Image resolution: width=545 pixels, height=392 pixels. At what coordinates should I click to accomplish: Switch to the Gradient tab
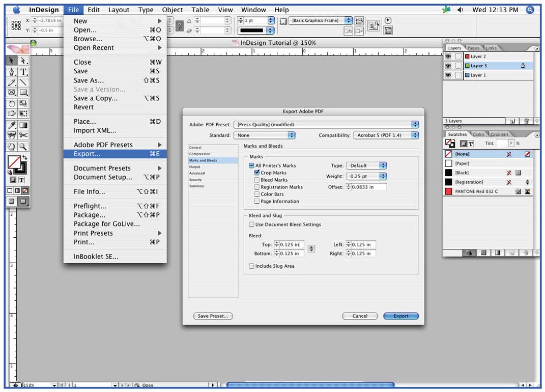(499, 134)
